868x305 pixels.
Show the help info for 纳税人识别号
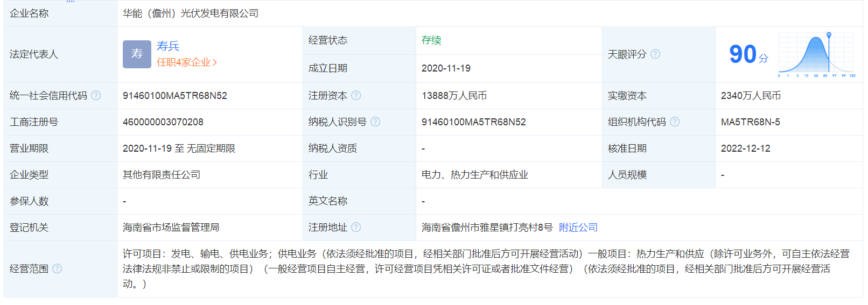point(375,122)
